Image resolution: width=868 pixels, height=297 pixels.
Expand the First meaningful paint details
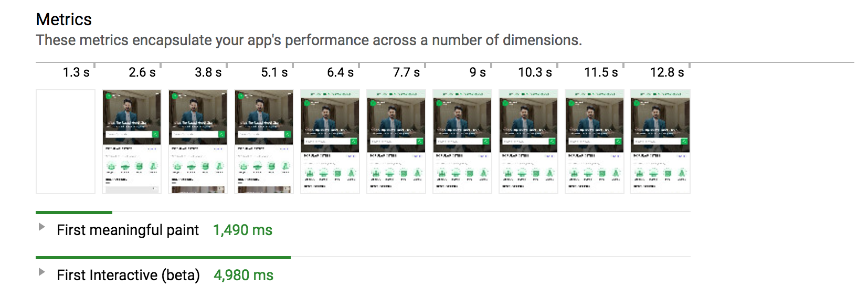[41, 227]
